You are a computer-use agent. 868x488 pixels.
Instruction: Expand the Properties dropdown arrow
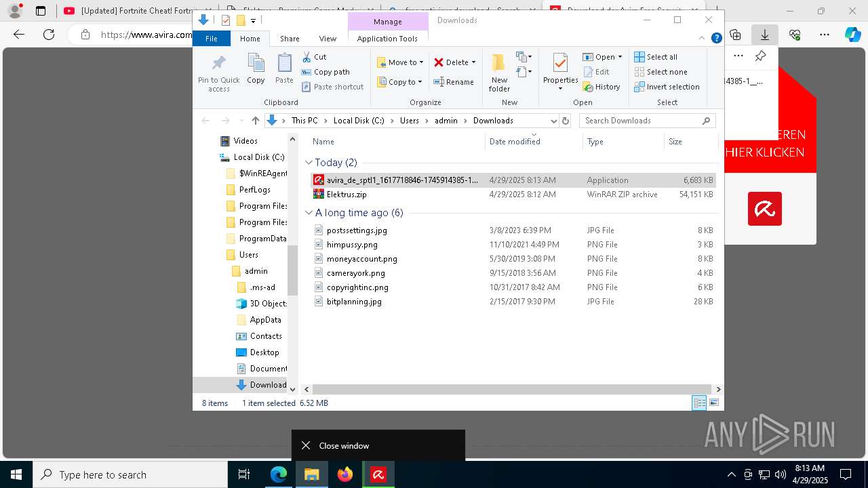560,89
